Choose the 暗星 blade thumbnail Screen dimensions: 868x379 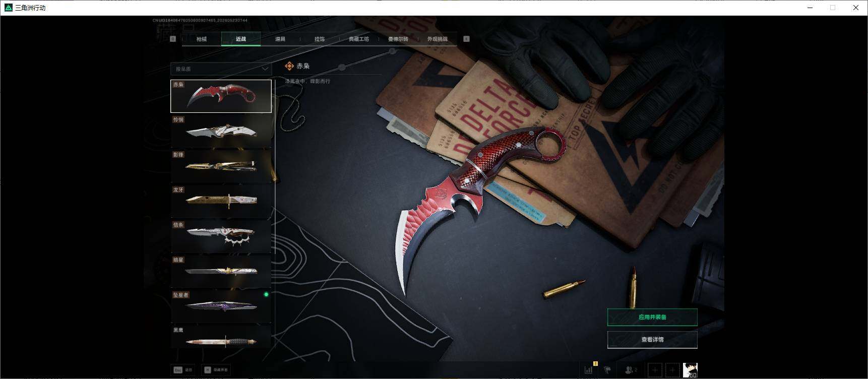221,271
